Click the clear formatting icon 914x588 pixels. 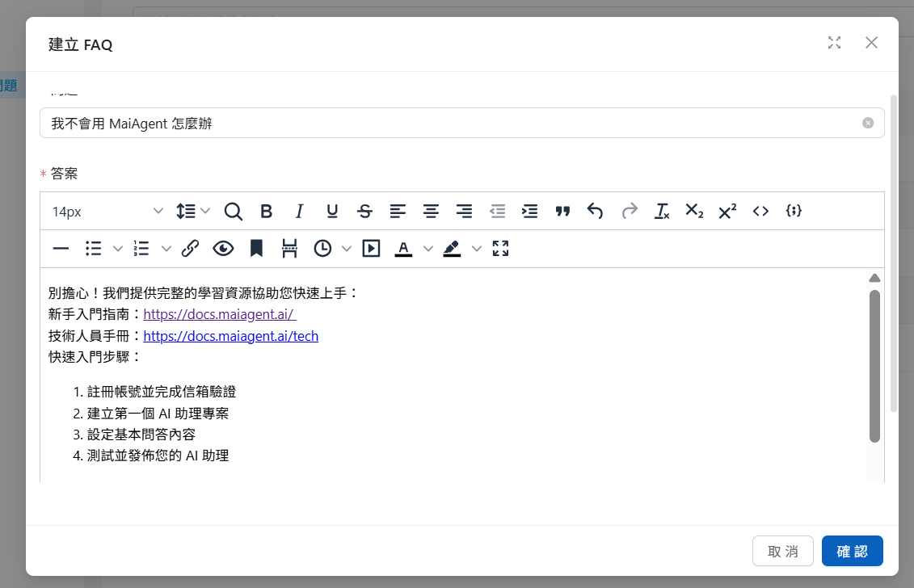click(x=662, y=212)
